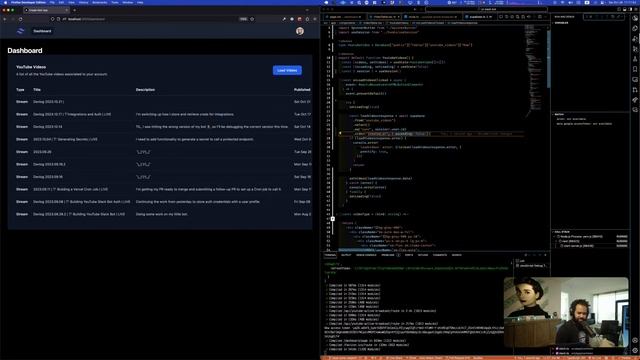Close the bottom panel with X icon
The image size is (640, 360).
tap(545, 255)
